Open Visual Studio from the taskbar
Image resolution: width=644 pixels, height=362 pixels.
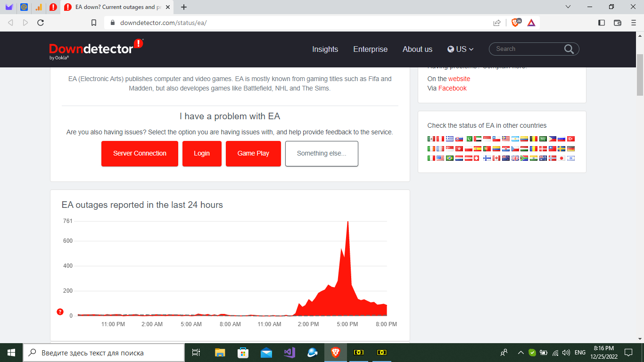(289, 353)
